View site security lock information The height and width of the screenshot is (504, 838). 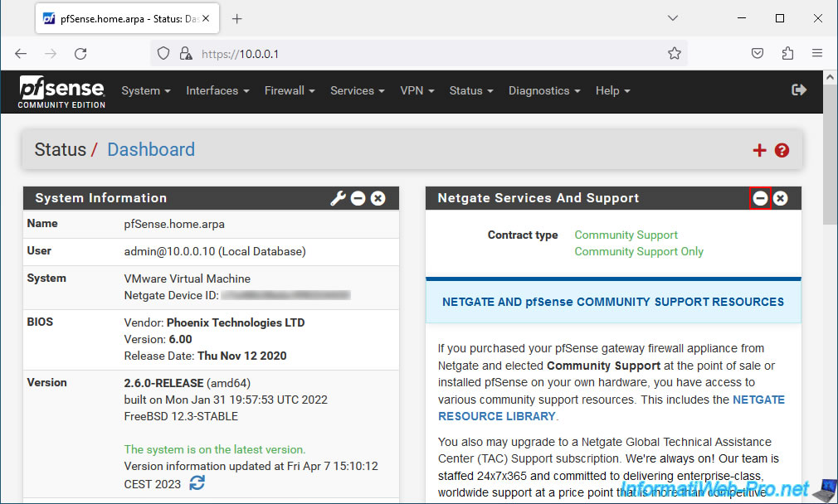[x=186, y=53]
